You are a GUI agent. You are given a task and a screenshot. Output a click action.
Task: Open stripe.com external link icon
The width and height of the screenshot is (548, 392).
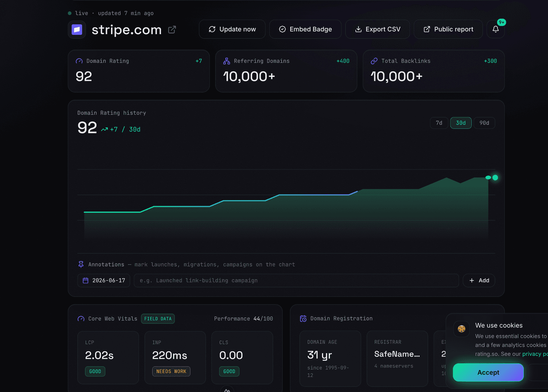pos(172,30)
